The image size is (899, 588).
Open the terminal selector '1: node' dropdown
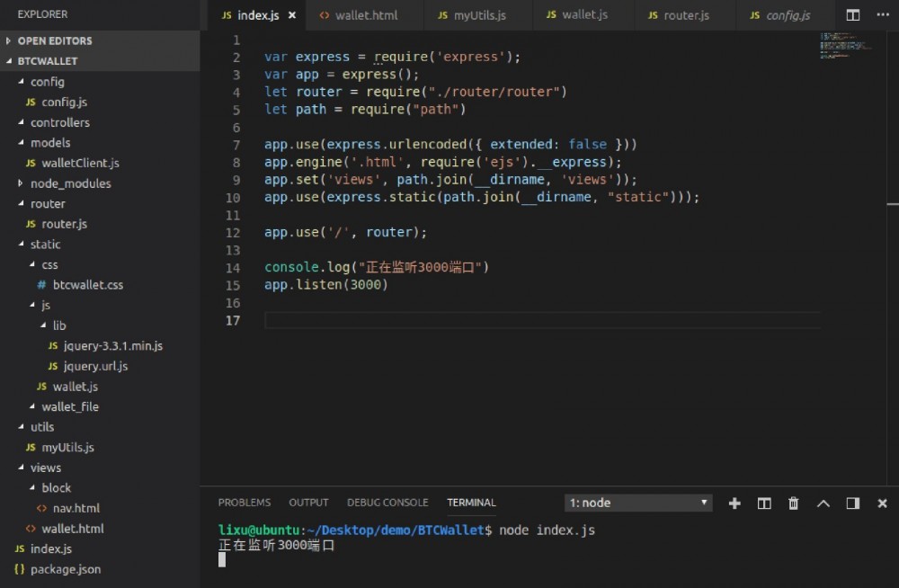point(638,503)
